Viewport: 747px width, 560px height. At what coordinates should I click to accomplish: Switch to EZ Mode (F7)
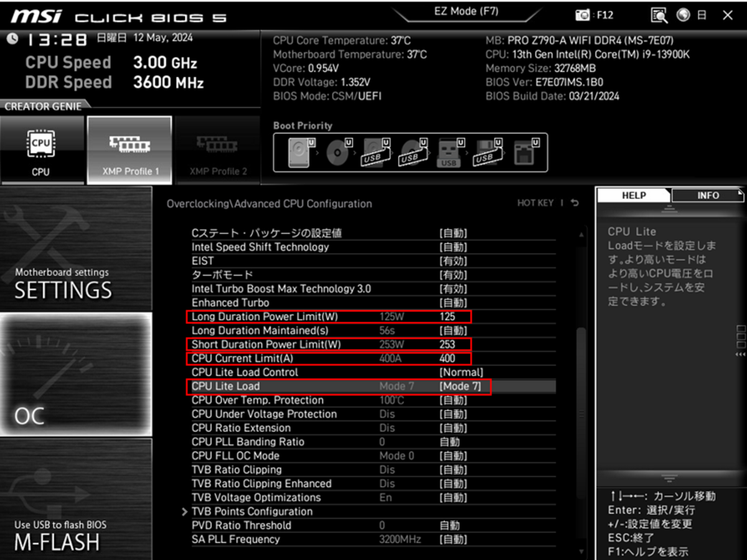tap(466, 11)
